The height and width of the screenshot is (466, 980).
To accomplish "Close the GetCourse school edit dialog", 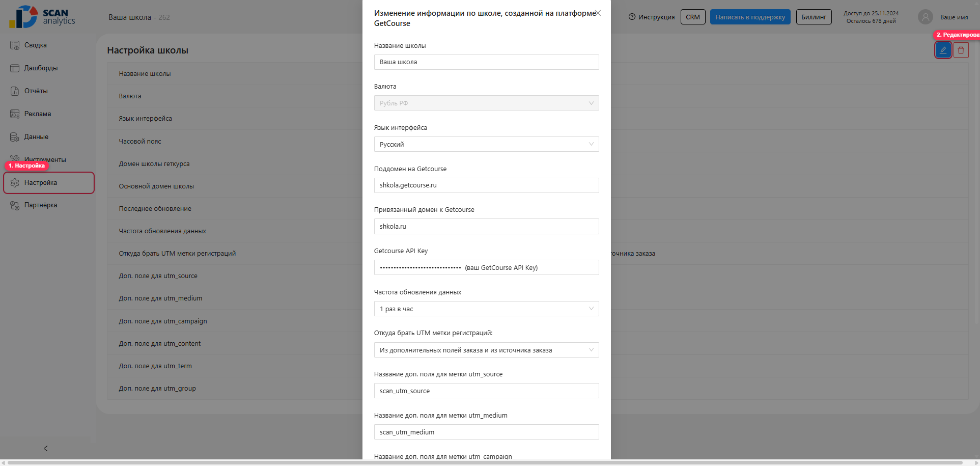I will tap(598, 13).
